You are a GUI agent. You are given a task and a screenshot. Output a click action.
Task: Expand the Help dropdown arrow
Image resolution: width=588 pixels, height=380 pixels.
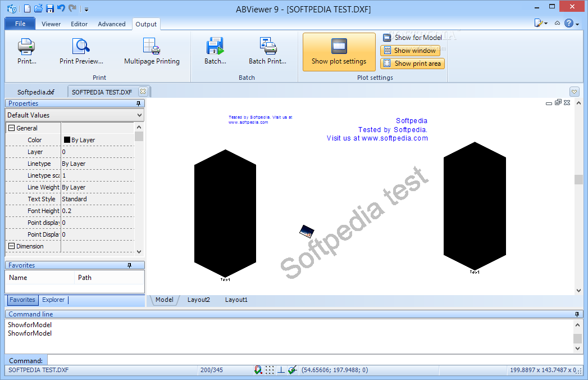(577, 24)
